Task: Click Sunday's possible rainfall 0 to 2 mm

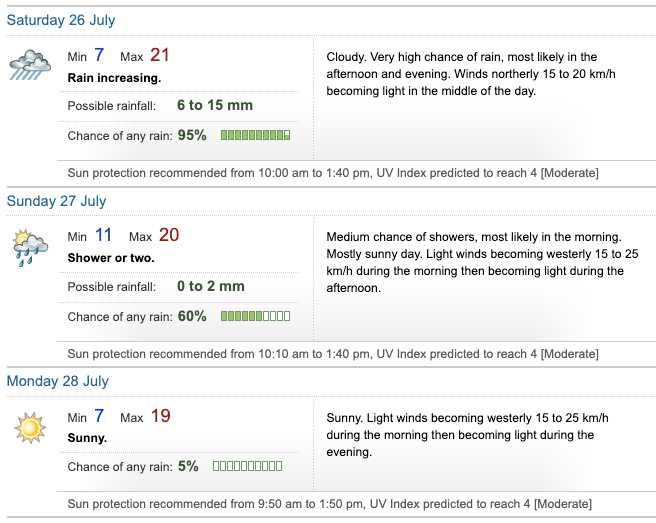Action: (210, 286)
